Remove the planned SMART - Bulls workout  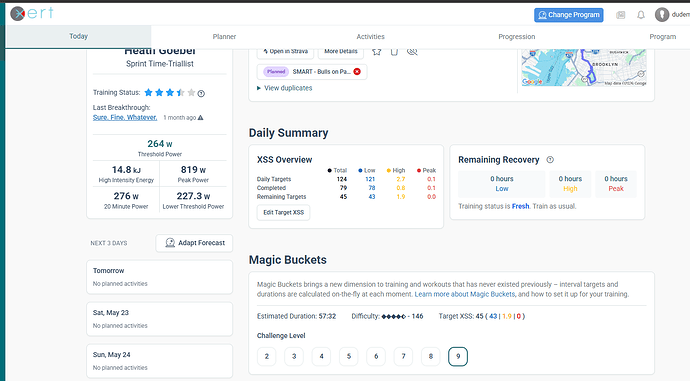pos(357,71)
